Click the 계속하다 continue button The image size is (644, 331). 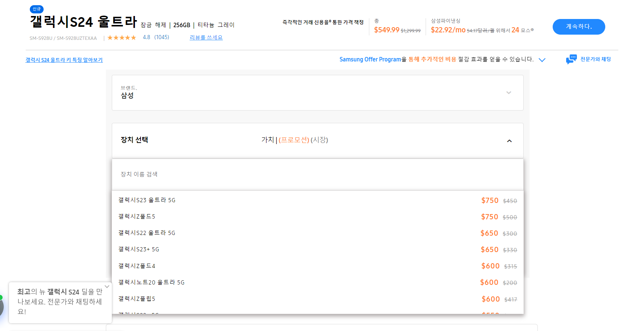[578, 27]
